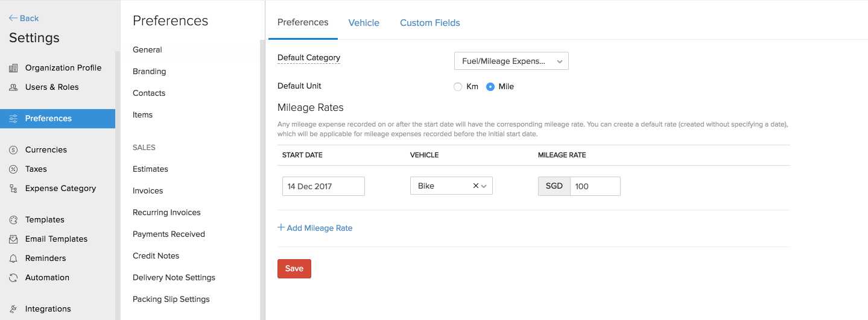The height and width of the screenshot is (320, 868).
Task: Click the Expense Category tree icon
Action: 13,189
